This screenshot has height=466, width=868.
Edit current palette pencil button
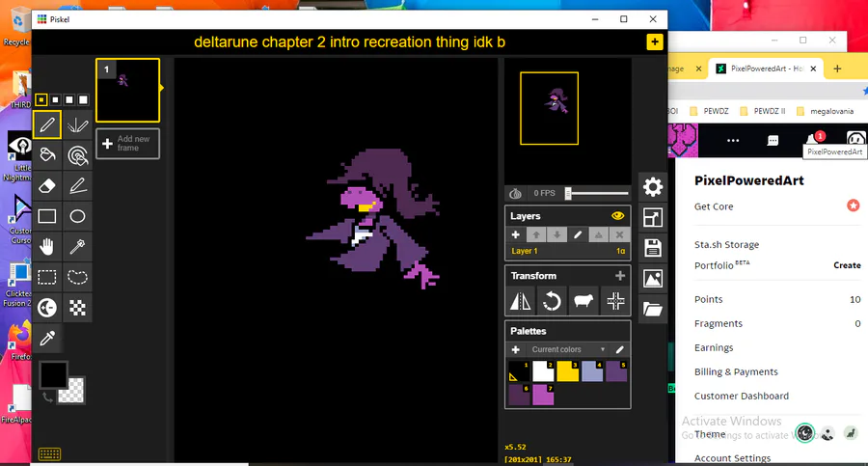[x=619, y=349]
